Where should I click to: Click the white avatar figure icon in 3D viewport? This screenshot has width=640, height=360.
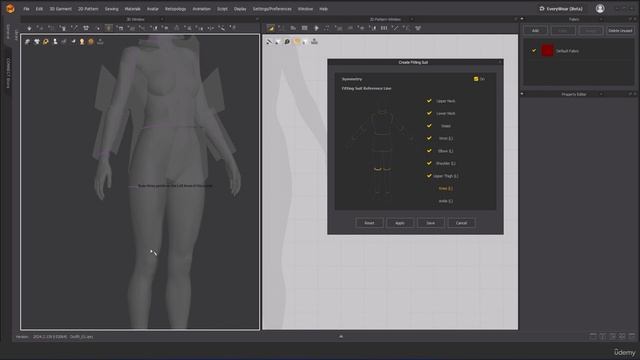click(55, 42)
